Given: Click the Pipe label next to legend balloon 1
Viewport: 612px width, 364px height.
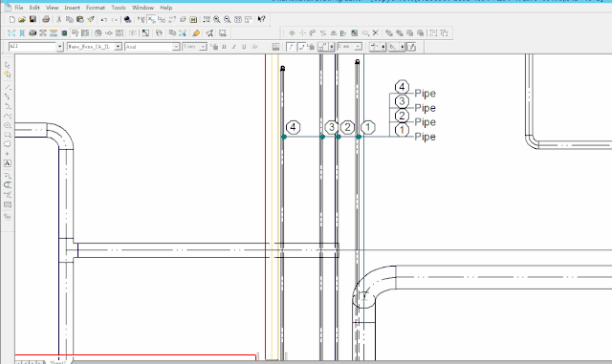Looking at the screenshot, I should 425,137.
